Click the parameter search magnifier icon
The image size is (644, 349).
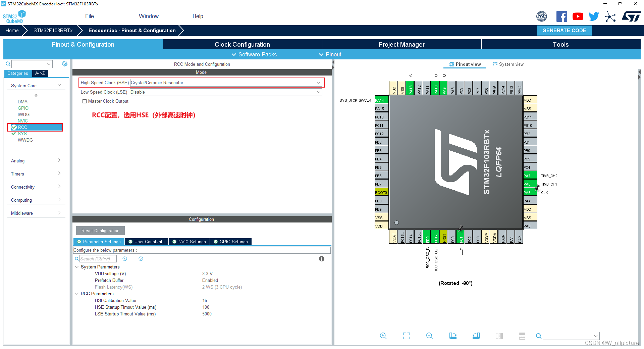77,259
